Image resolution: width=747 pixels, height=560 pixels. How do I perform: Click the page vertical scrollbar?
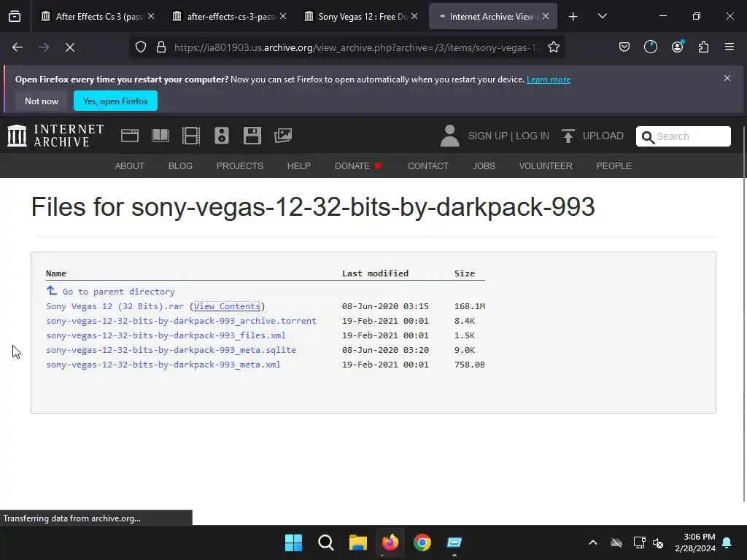[743, 314]
